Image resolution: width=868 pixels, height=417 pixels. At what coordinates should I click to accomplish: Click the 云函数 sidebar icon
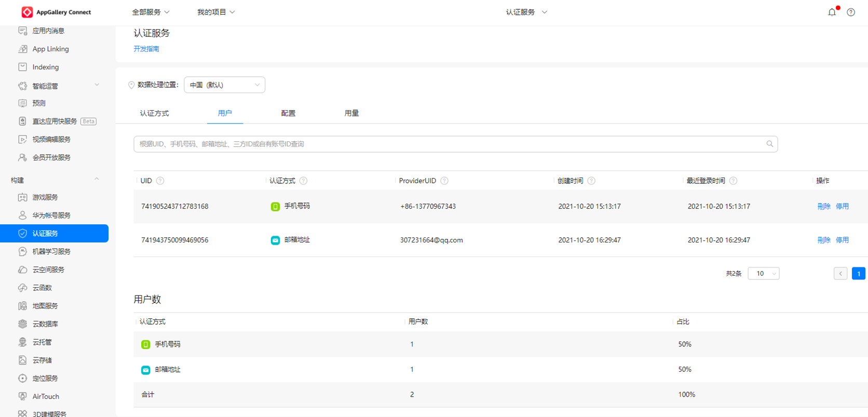[x=22, y=288]
